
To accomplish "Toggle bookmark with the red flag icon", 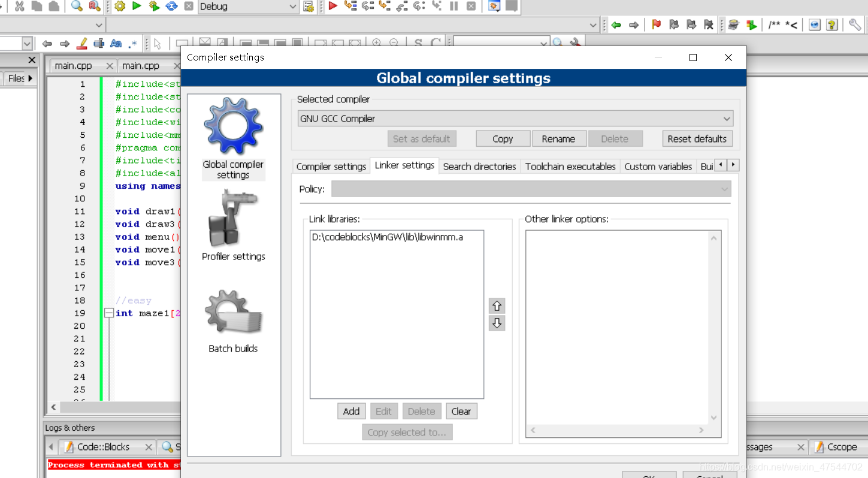I will (657, 25).
